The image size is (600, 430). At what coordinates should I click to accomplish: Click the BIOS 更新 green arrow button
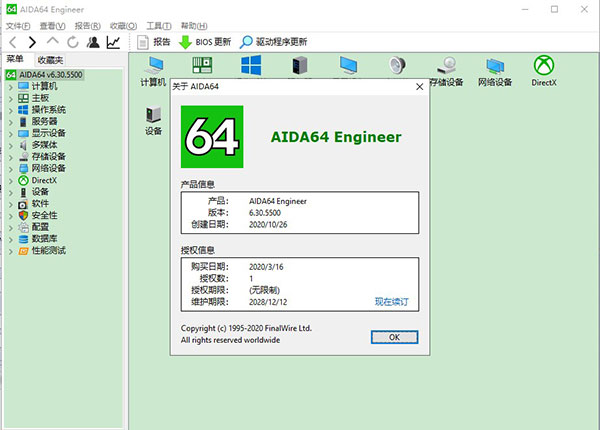pyautogui.click(x=204, y=42)
